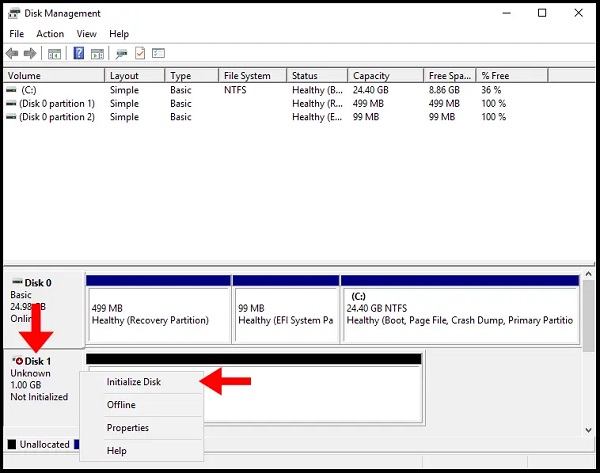
Task: Choose Help from the context menu
Action: 142,450
